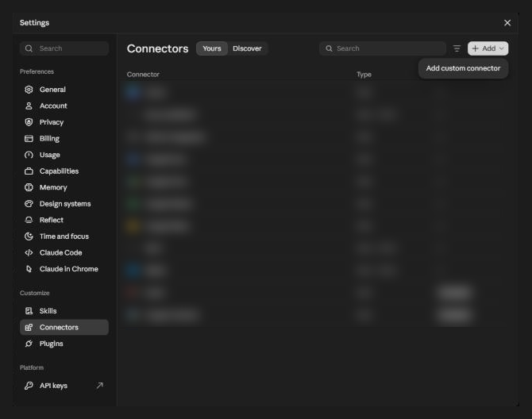Click the Claude Code brackets icon
532x419 pixels.
click(29, 252)
